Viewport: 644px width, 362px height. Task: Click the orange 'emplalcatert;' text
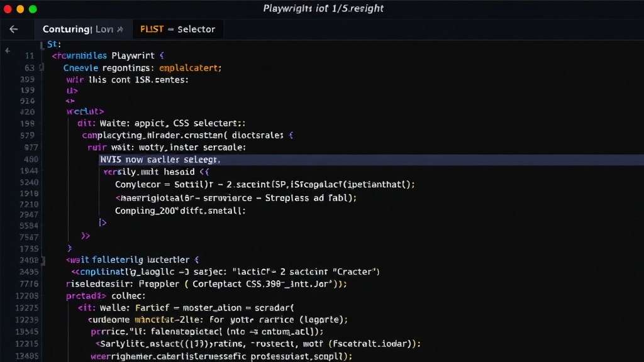point(191,68)
